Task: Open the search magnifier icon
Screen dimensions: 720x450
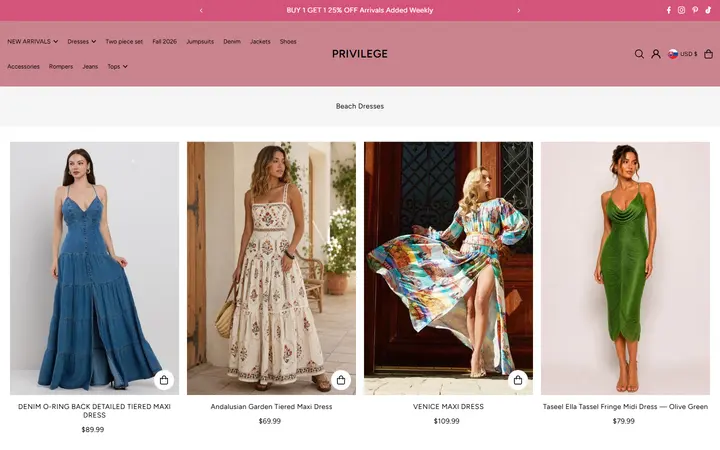Action: [x=639, y=54]
